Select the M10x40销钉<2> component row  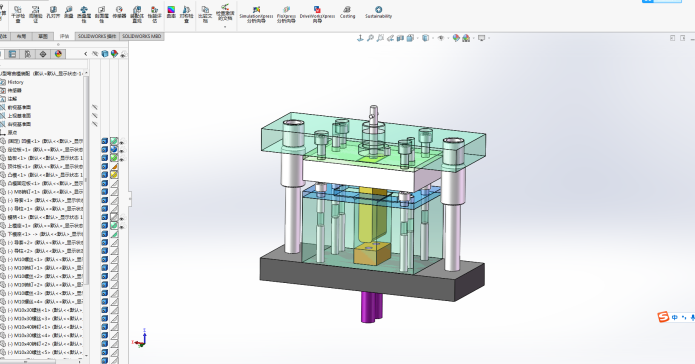click(42, 344)
